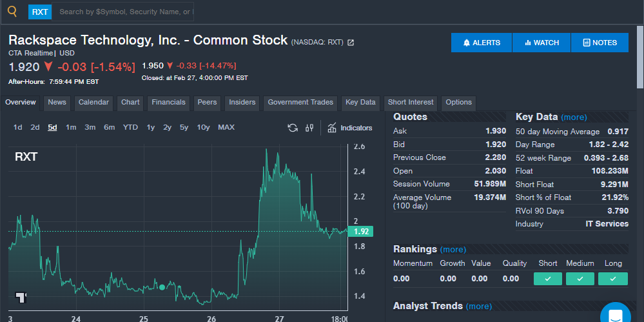This screenshot has width=644, height=322.
Task: Click the Rankings (more) link
Action: coord(453,249)
